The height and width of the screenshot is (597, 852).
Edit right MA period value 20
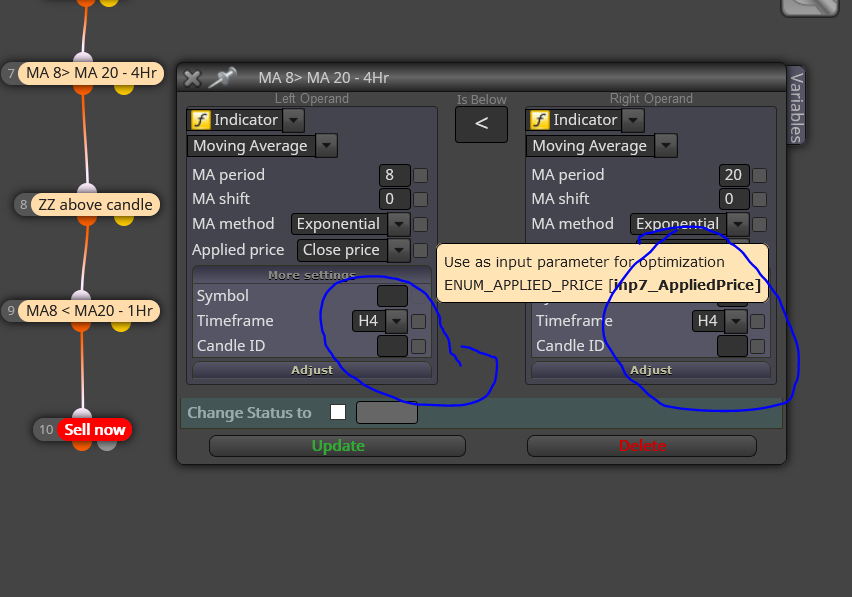pos(734,175)
